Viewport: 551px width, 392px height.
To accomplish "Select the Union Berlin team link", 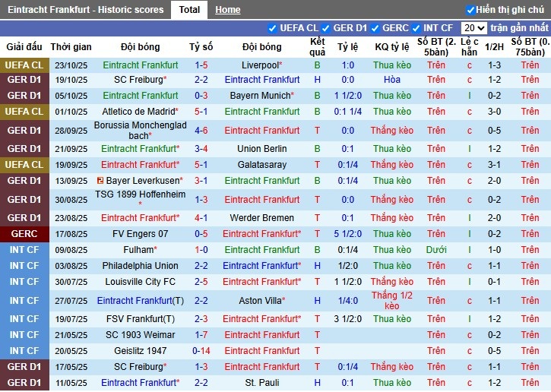I will [261, 149].
